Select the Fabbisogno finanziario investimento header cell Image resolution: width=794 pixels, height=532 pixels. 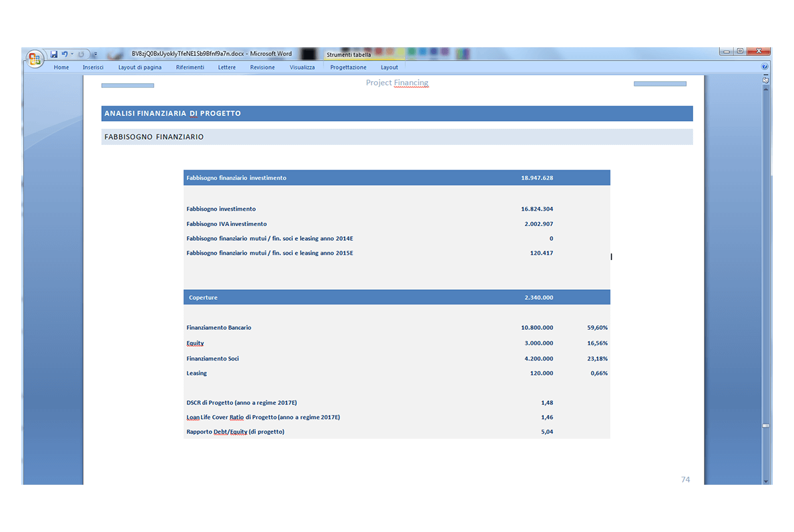(x=236, y=178)
